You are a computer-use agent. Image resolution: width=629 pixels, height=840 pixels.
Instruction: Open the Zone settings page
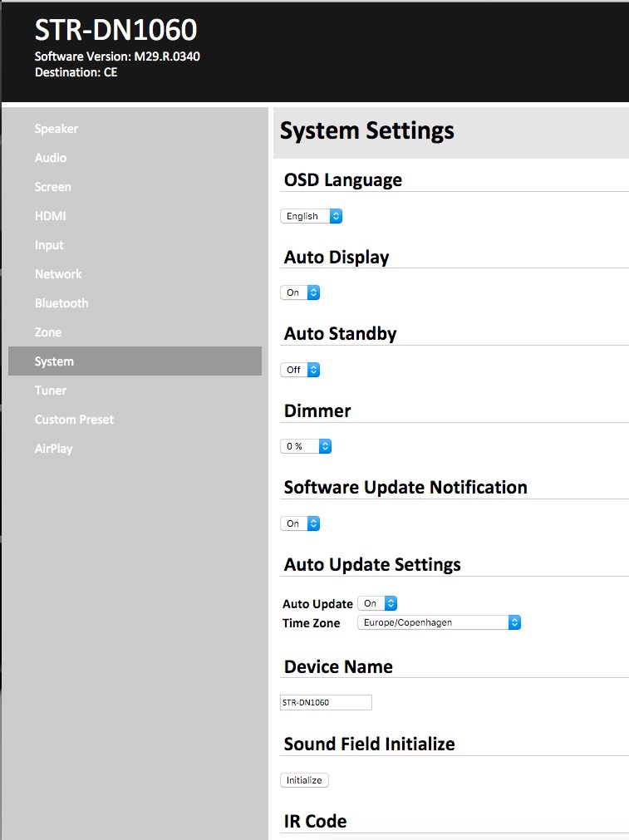tap(48, 332)
